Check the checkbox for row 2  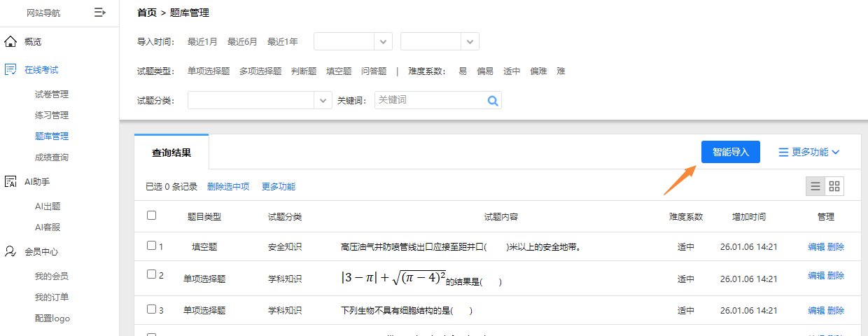tap(152, 274)
